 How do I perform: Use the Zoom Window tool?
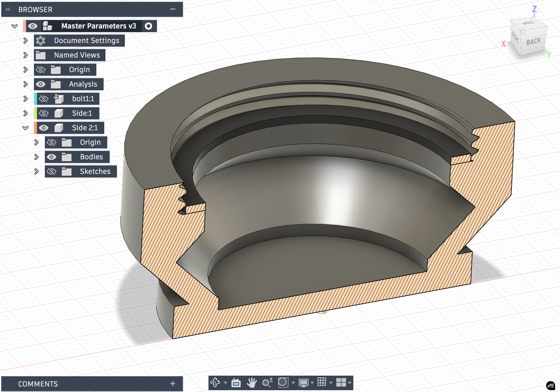(283, 383)
